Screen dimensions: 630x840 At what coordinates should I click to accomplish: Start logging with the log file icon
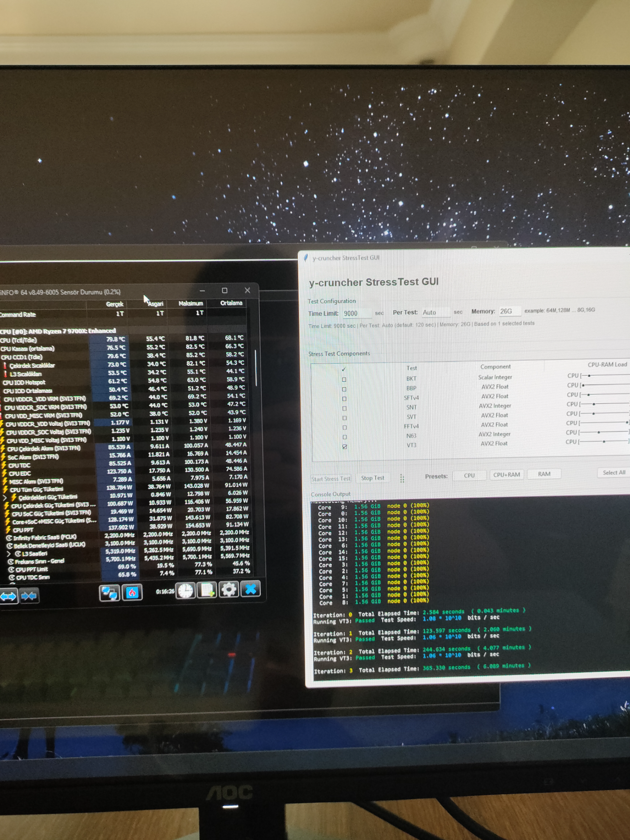coord(206,590)
